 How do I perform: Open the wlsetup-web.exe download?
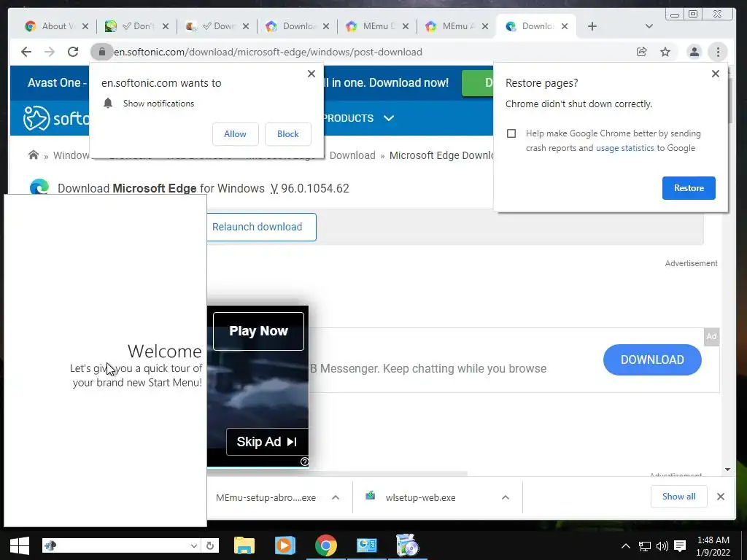pos(421,497)
